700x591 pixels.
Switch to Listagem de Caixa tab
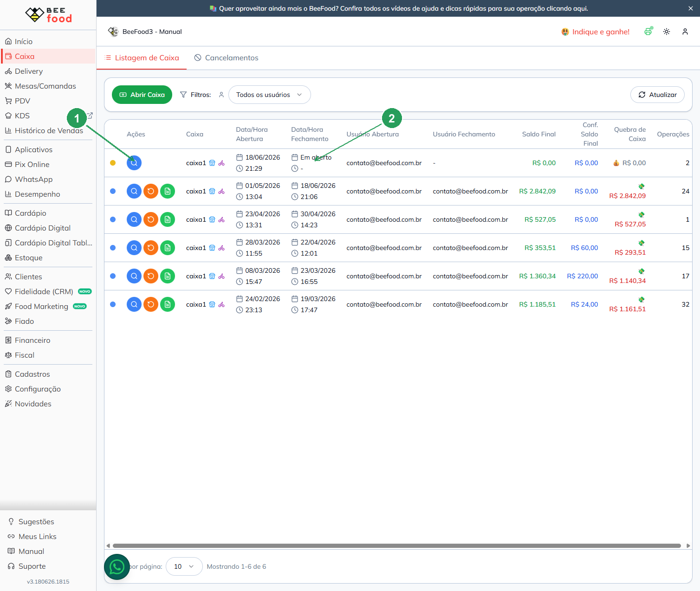coord(142,58)
